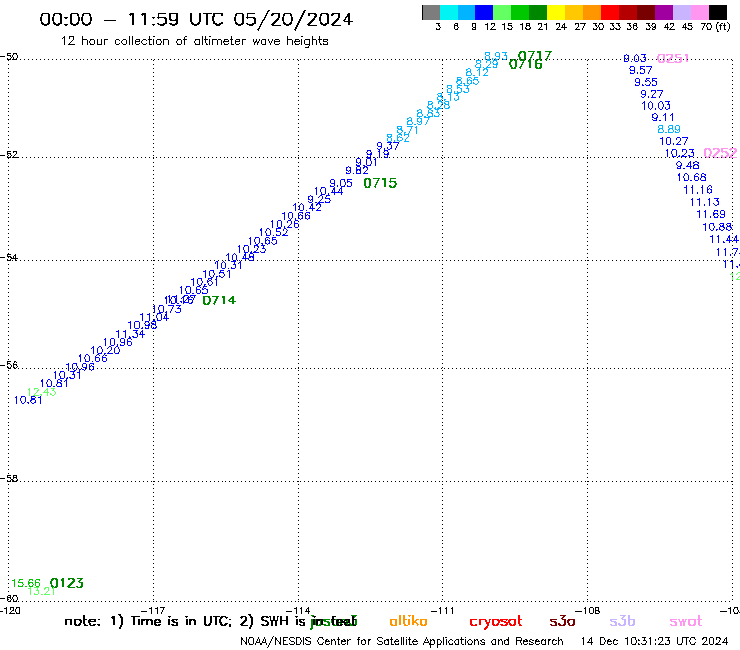Screen dimensions: 740x650
Task: Click the green wave height value '15.66'
Action: (x=26, y=583)
